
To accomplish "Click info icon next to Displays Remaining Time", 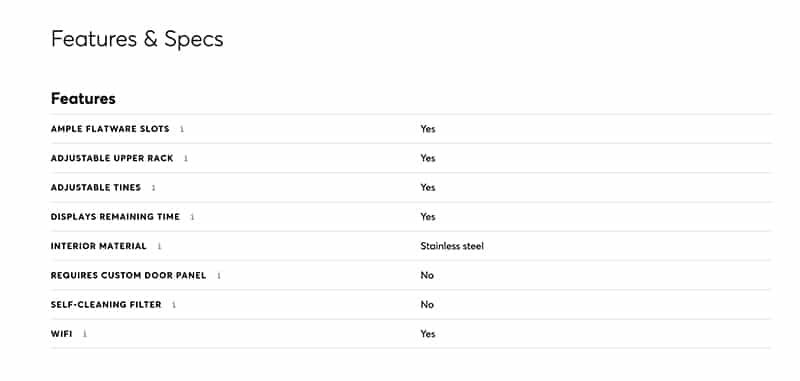I will click(x=192, y=217).
